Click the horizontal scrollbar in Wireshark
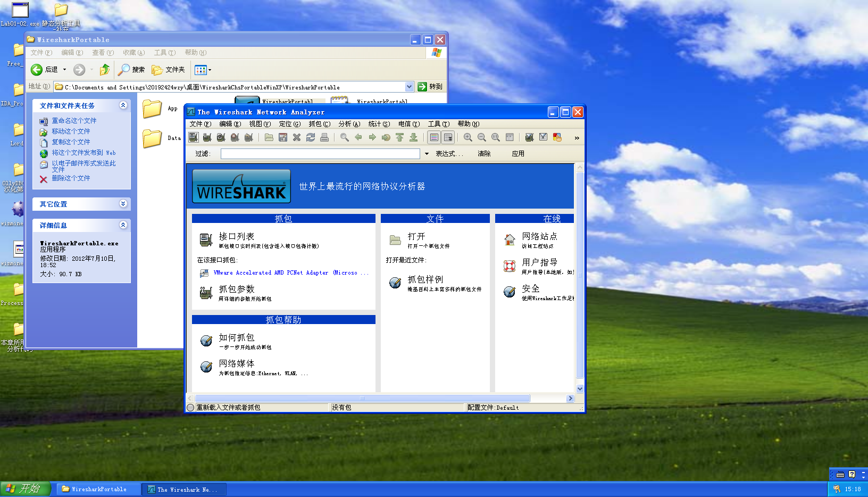Viewport: 868px width, 497px height. (362, 399)
